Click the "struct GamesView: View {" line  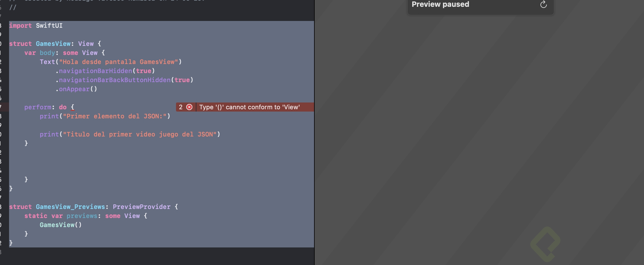[55, 44]
